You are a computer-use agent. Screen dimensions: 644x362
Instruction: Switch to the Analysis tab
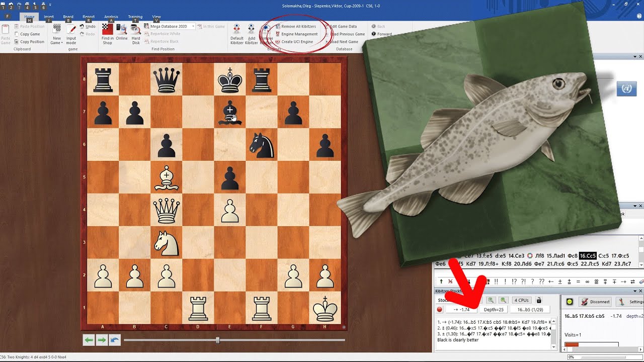(x=111, y=17)
